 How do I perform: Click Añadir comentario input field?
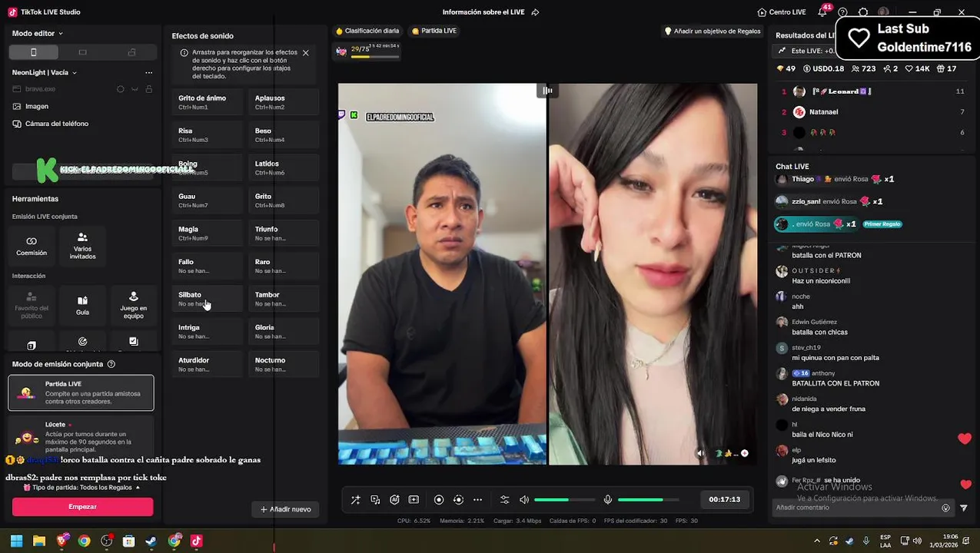[858, 508]
